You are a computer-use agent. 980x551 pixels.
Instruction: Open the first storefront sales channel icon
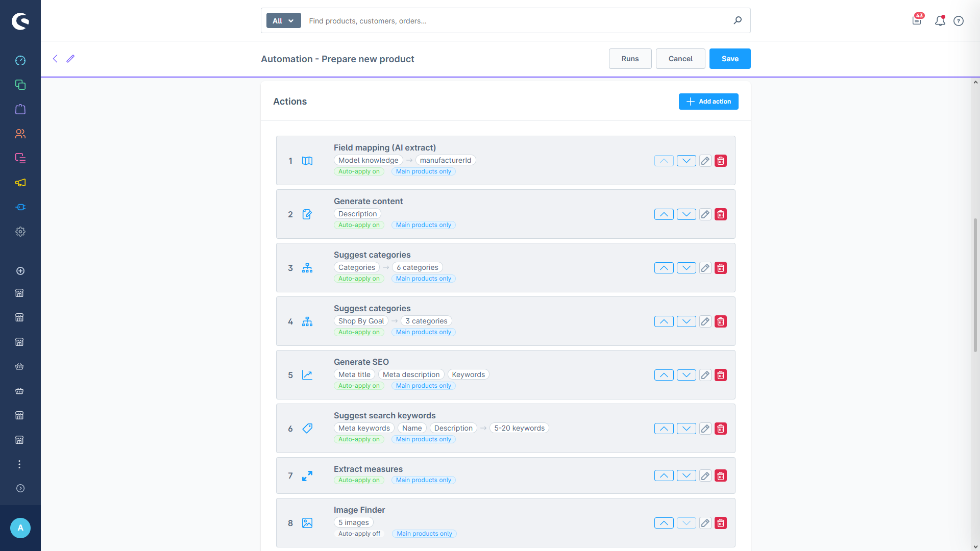[x=19, y=293]
